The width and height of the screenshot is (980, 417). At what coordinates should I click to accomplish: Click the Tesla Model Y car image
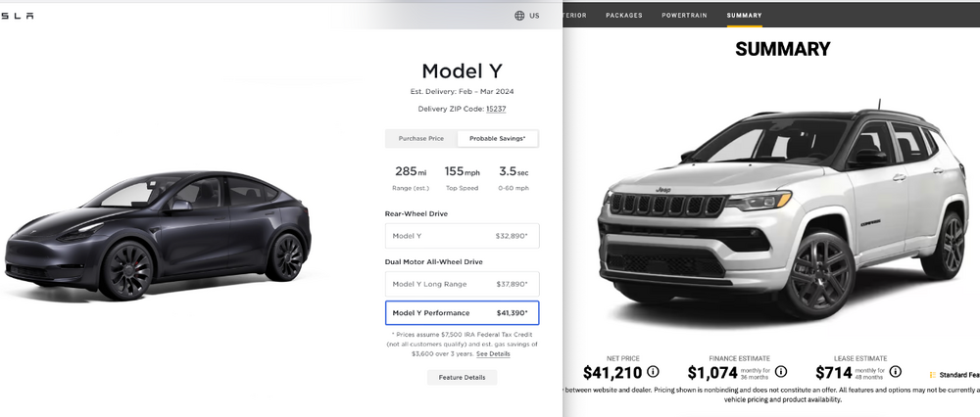[x=157, y=235]
